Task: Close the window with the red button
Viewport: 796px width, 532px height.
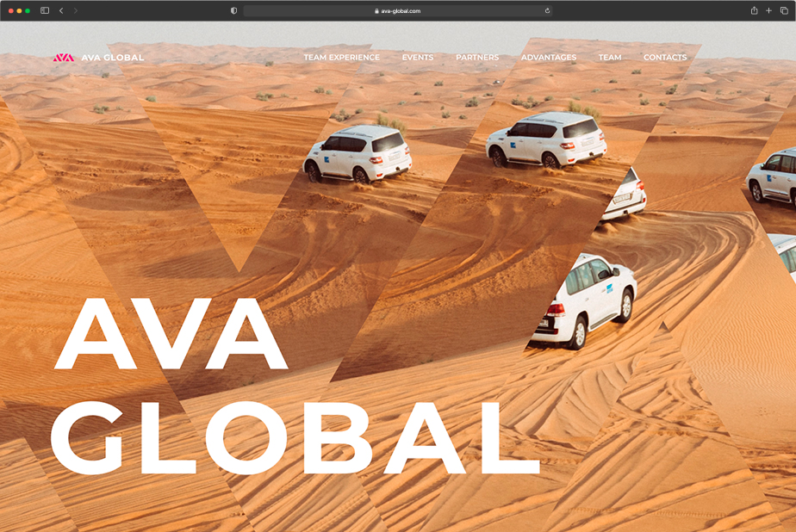Action: [11, 10]
